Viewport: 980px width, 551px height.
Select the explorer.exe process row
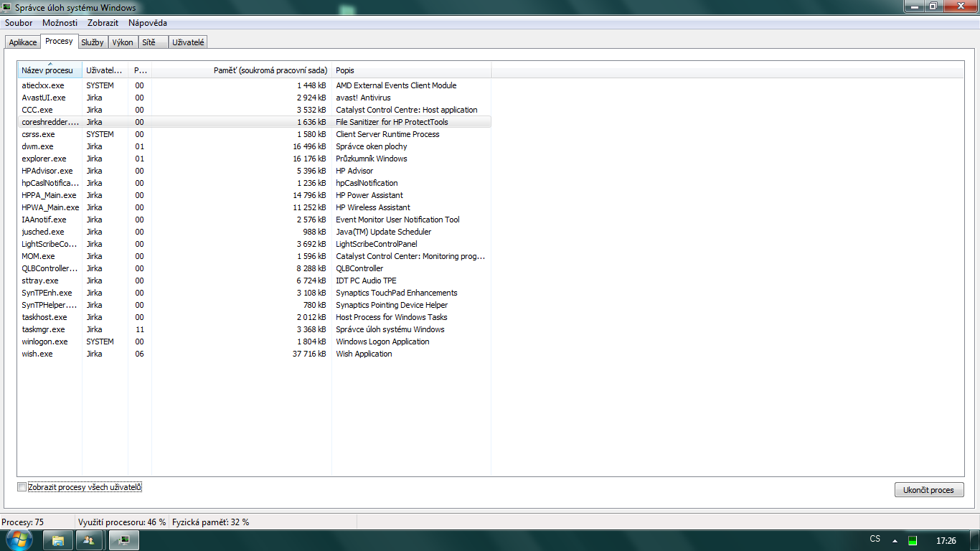[x=44, y=159]
